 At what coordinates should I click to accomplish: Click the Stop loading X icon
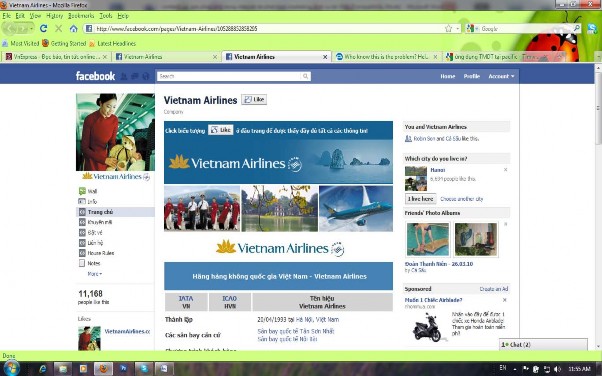[58, 28]
